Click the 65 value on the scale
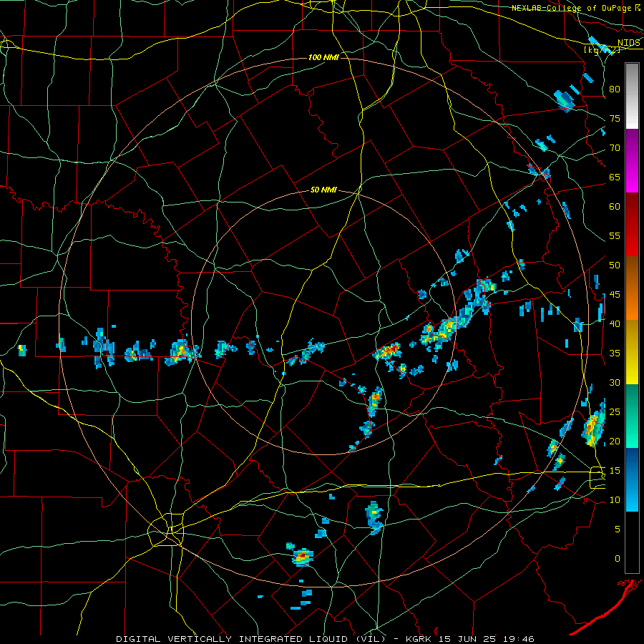This screenshot has width=644, height=644. coord(615,177)
